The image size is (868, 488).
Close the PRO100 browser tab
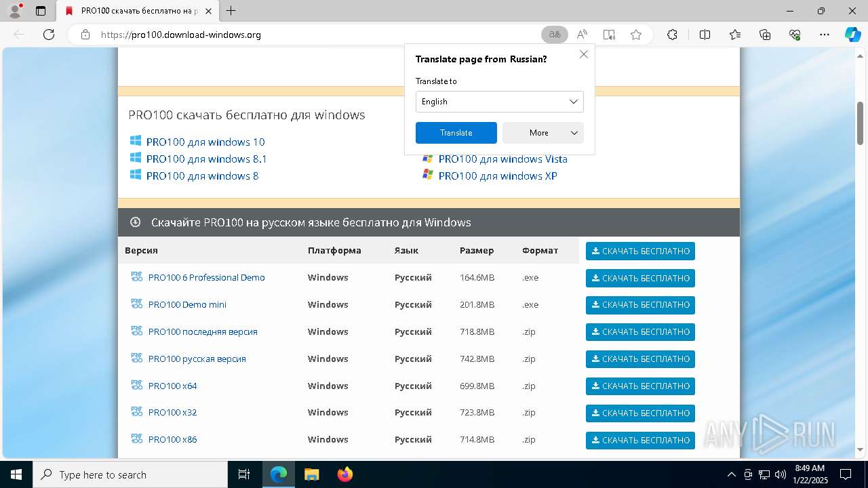pyautogui.click(x=208, y=11)
